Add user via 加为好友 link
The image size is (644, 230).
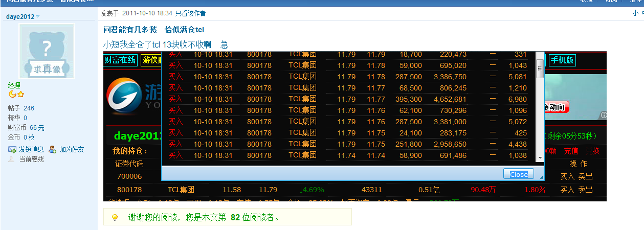pyautogui.click(x=72, y=150)
